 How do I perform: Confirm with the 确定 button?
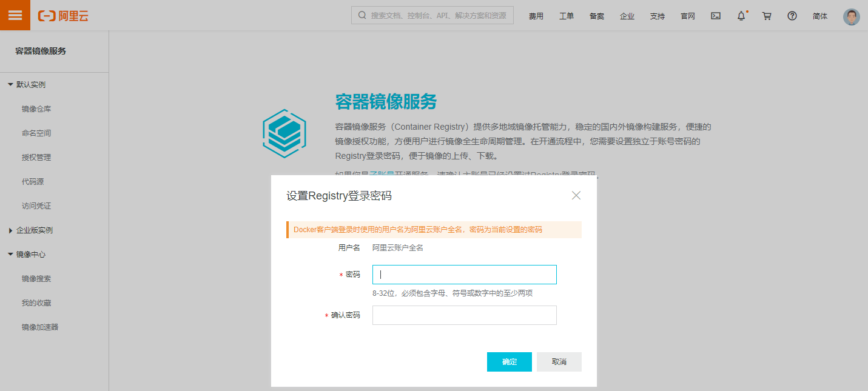[x=510, y=362]
